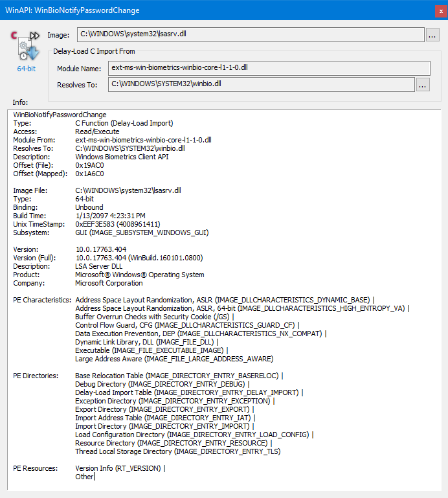Click Image File value lsasrv.dll in Info
The image size is (448, 498).
128,190
